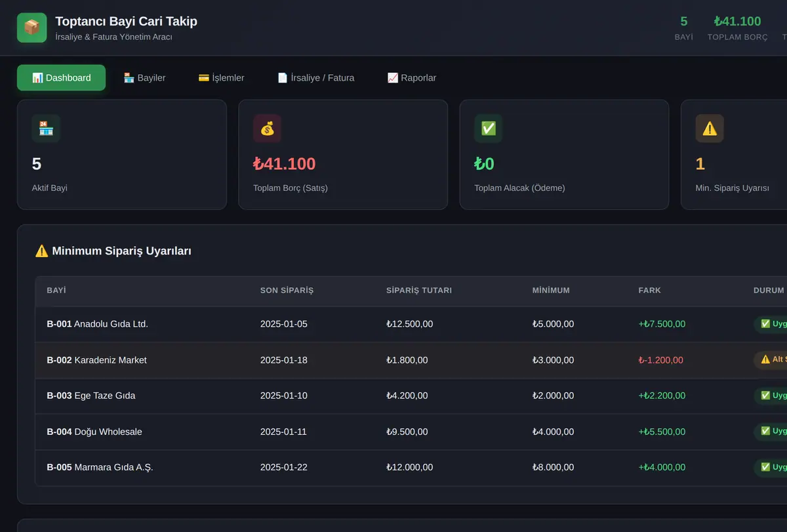
Task: Select the MİNİMUM column header
Action: (551, 290)
